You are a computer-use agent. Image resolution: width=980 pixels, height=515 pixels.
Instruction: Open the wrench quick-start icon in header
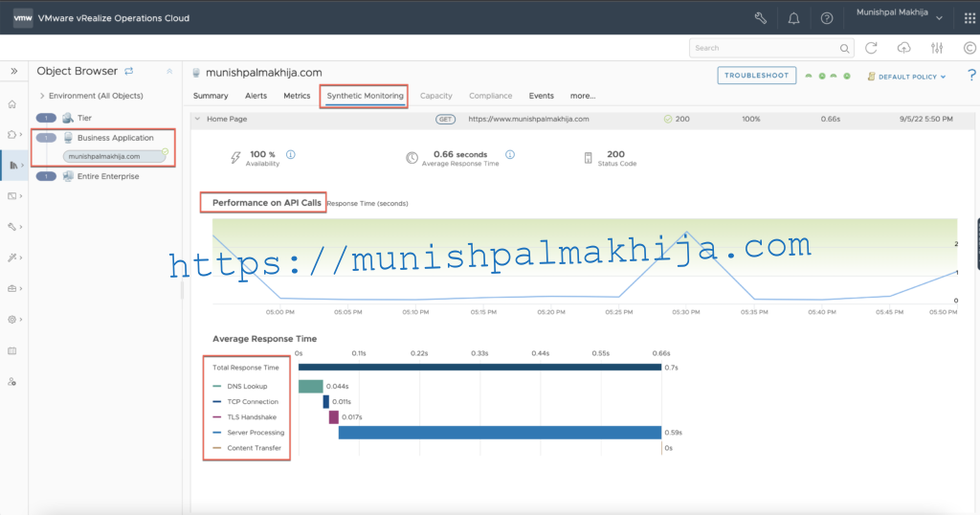pos(760,18)
